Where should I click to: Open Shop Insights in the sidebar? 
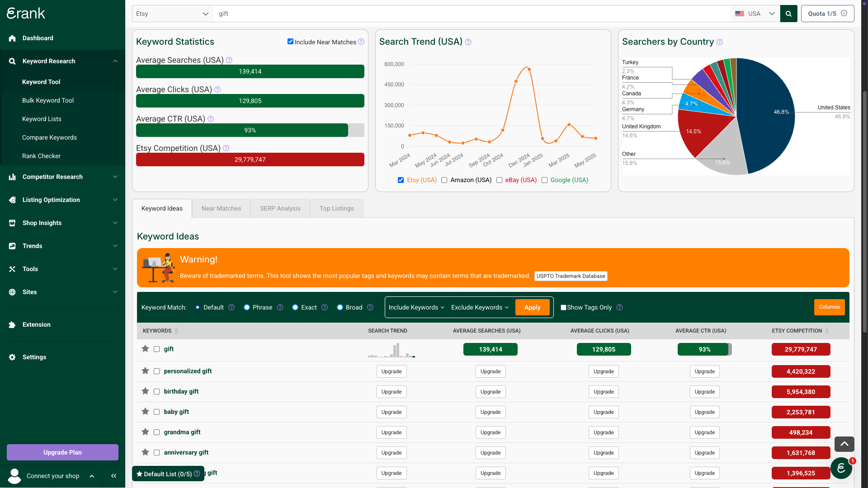point(41,223)
